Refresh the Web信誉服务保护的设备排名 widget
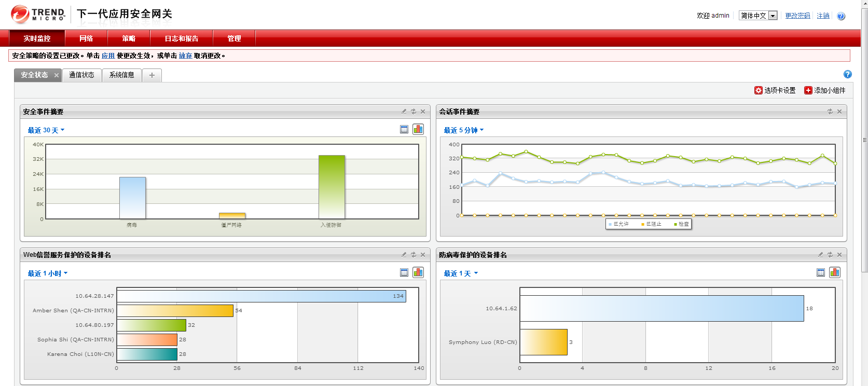Viewport: 868px width, 386px height. [414, 255]
